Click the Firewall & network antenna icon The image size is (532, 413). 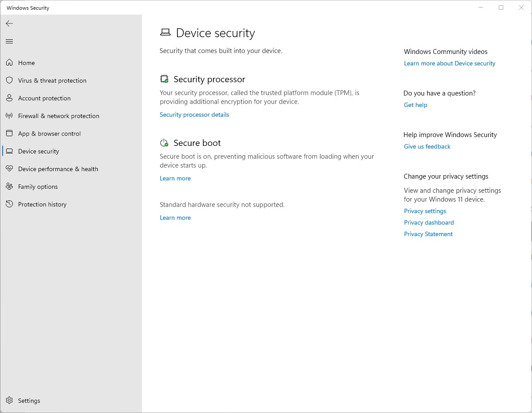tap(9, 116)
